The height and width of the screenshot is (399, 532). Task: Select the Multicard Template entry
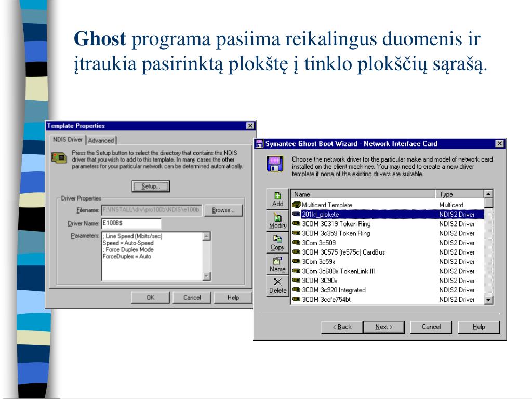pos(388,205)
